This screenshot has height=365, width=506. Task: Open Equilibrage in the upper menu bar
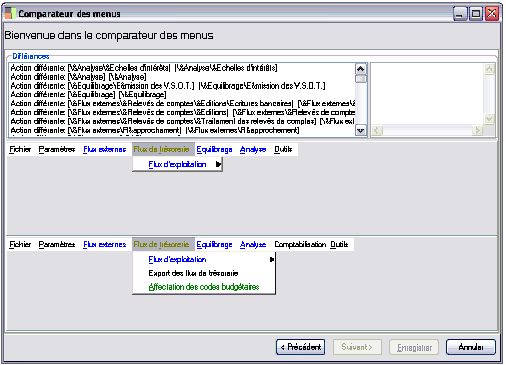(214, 149)
